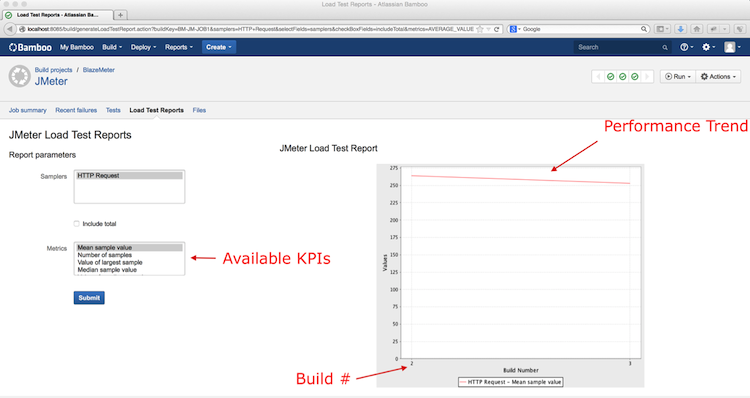Open the Build dropdown menu
Screen dimensions: 750x398
click(112, 47)
